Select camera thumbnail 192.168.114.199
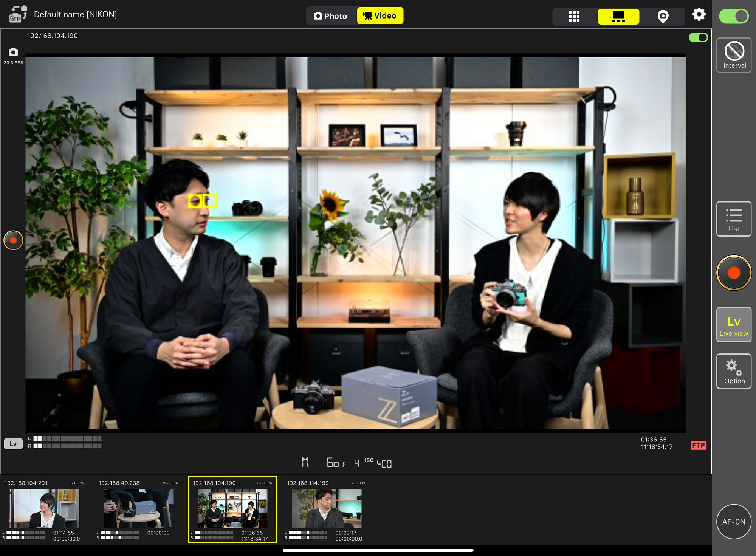Screen dimensions: 756x556 (326, 510)
